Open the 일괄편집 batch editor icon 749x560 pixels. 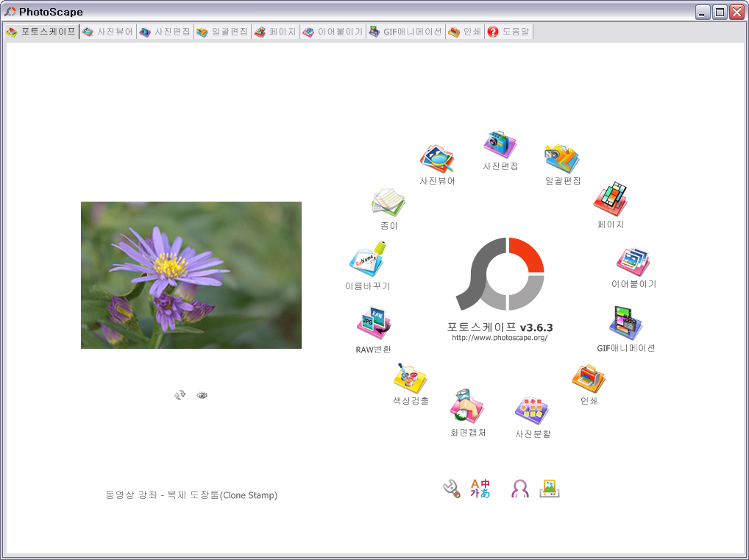point(562,159)
